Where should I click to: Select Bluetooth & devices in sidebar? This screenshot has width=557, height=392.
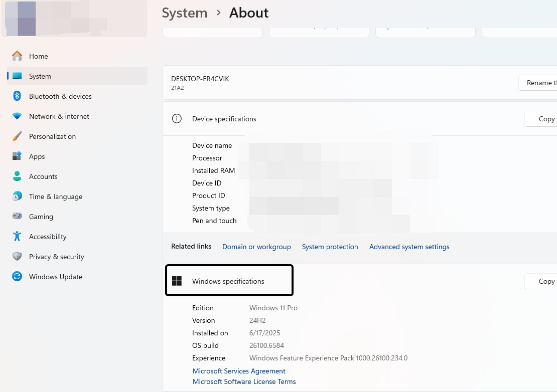[77, 96]
